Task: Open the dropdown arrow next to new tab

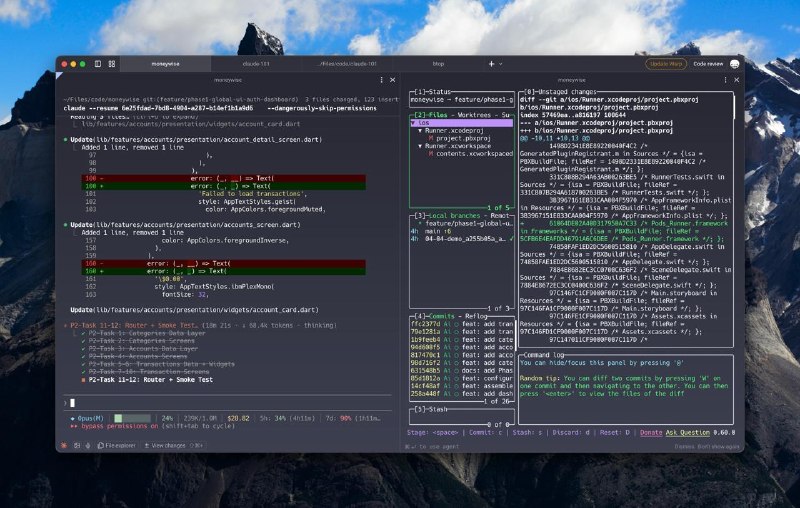Action: (500, 63)
